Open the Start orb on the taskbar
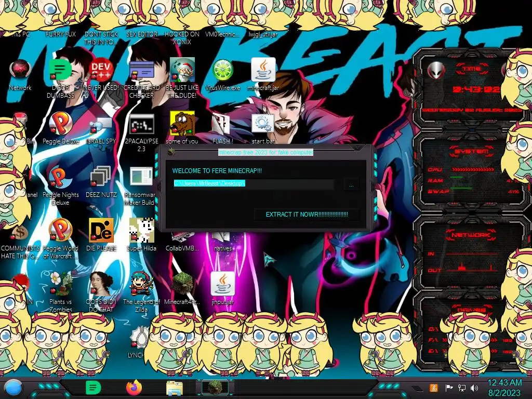 click(x=14, y=388)
